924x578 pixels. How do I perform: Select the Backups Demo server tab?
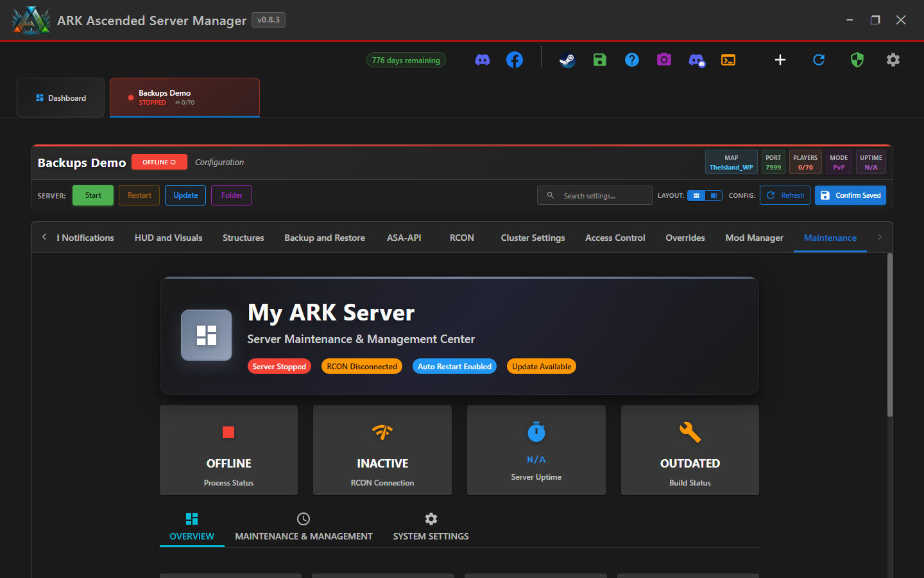[x=185, y=98]
